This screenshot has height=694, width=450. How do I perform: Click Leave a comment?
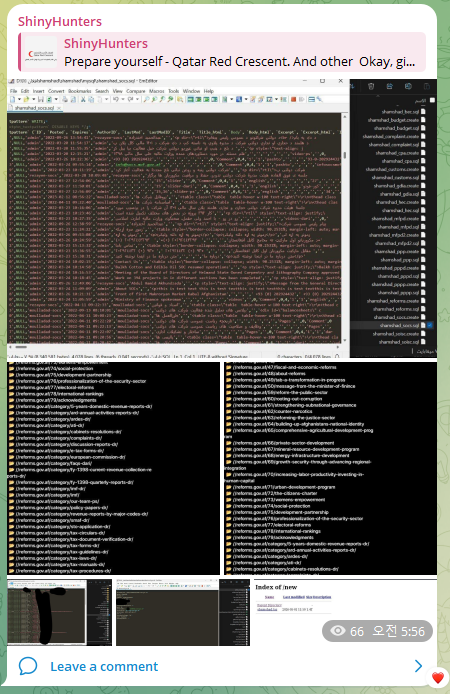[104, 667]
